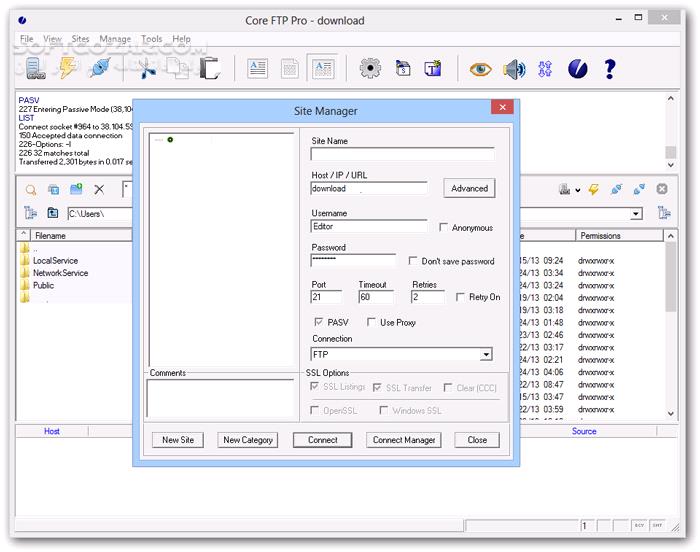700x552 pixels.
Task: Toggle sounds speaker icon
Action: coord(514,69)
